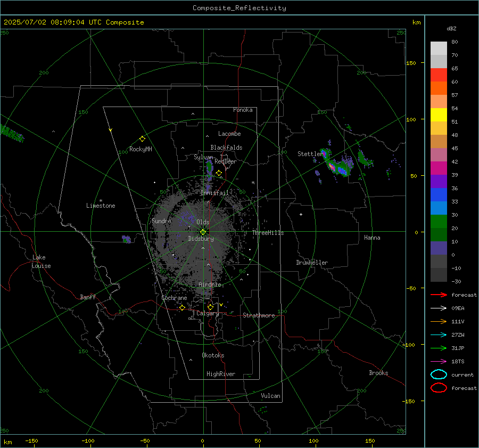Select the white 09EA arrow legend icon
This screenshot has width=479, height=448.
click(x=439, y=308)
